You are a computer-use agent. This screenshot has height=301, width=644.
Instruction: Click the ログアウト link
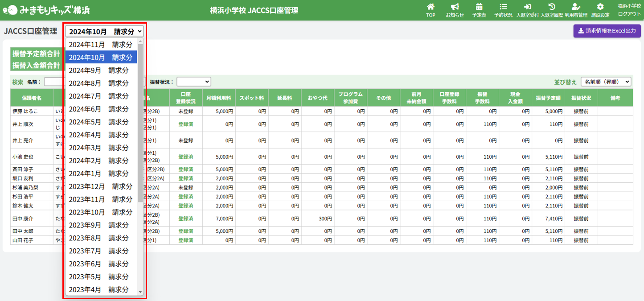point(629,14)
